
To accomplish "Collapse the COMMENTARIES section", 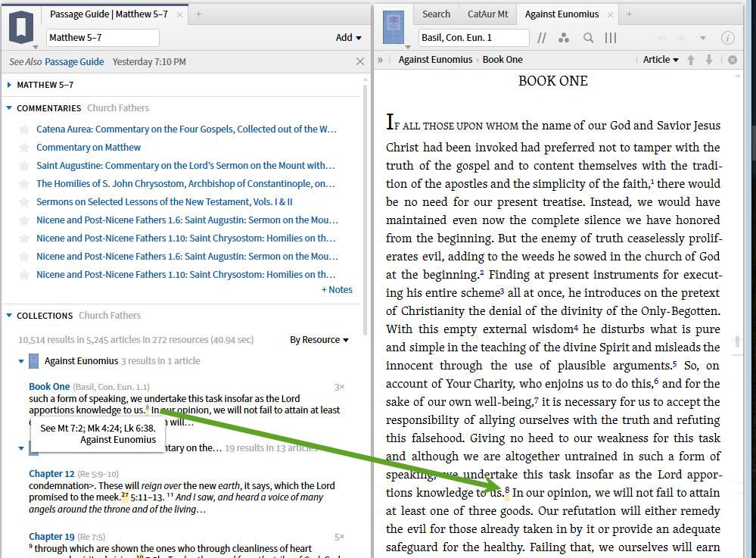I will [9, 108].
